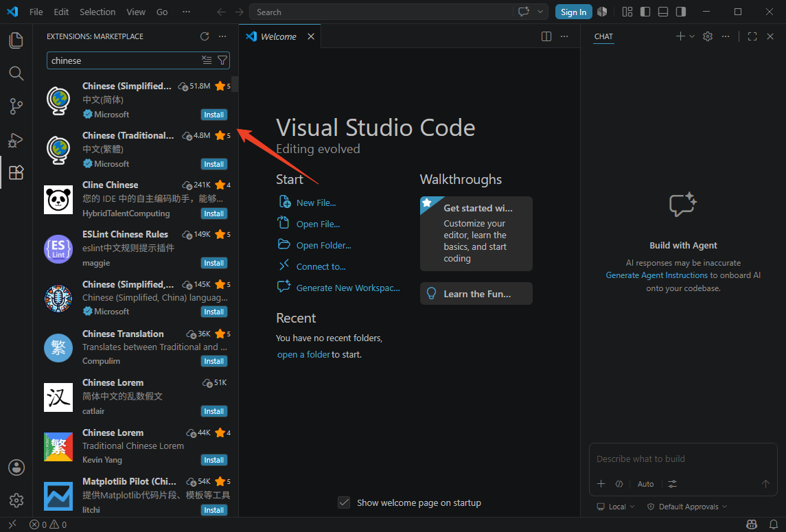The height and width of the screenshot is (532, 786).
Task: Toggle Show welcome page on startup checkbox
Action: click(x=344, y=502)
